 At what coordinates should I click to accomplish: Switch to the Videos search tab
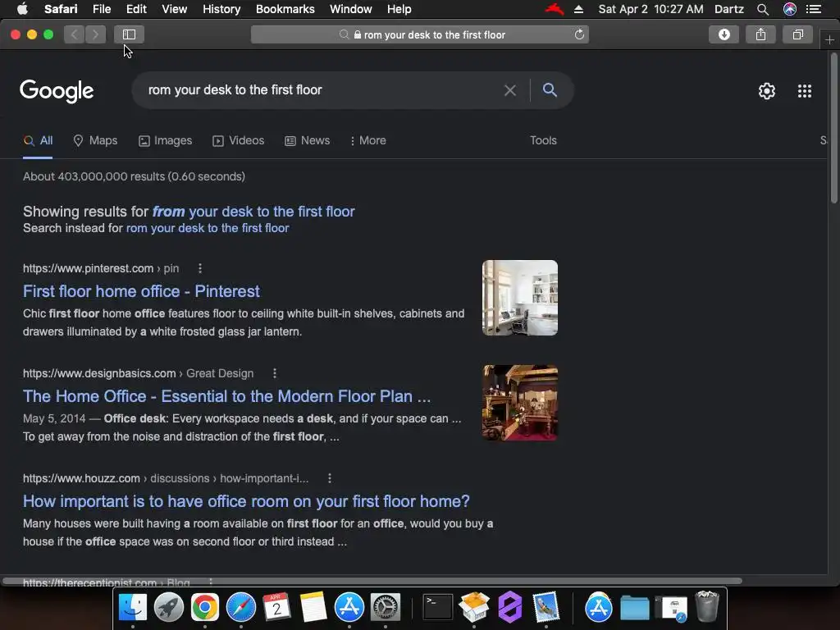tap(239, 140)
